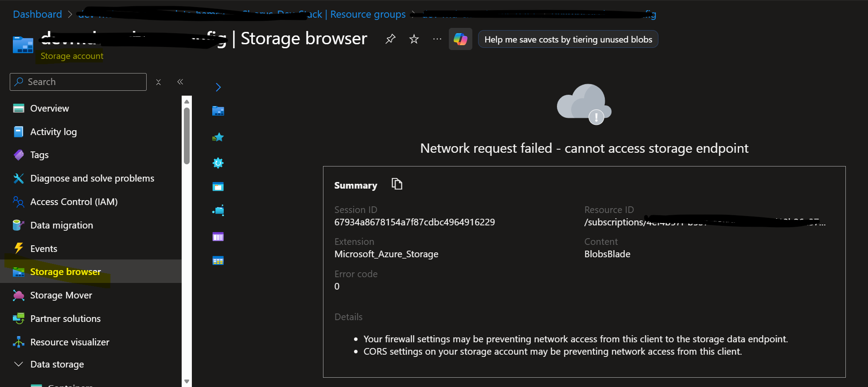Open the tables icon in storage tree

click(x=218, y=260)
